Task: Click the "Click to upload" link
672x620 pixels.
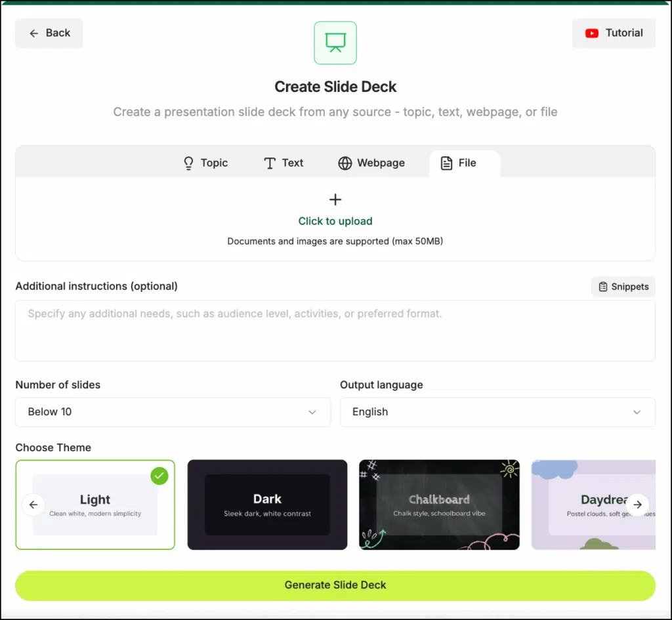Action: tap(335, 221)
